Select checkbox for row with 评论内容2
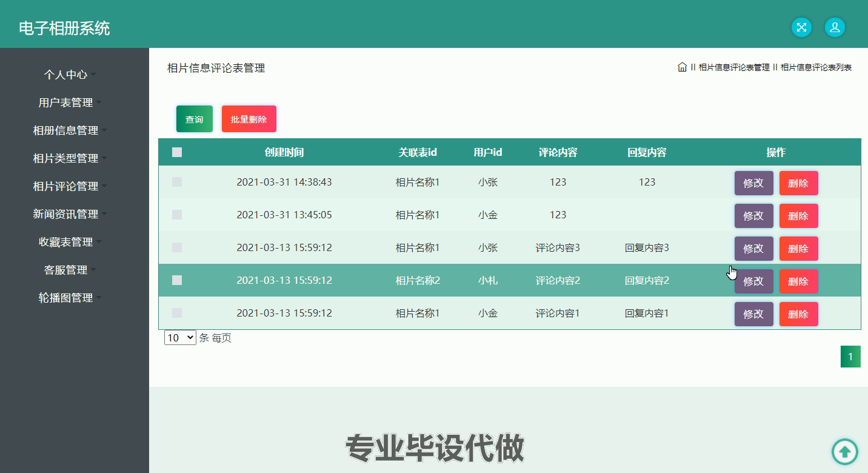868x473 pixels. click(177, 280)
